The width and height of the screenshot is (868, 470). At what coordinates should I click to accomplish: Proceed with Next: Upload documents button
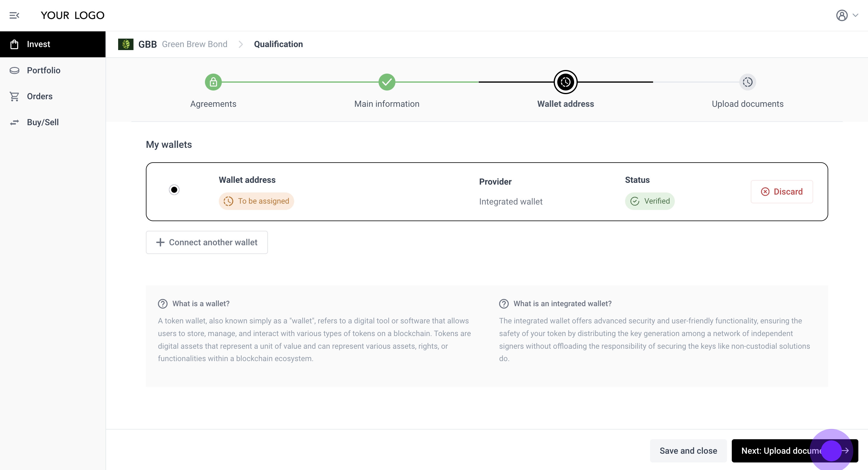pos(782,451)
